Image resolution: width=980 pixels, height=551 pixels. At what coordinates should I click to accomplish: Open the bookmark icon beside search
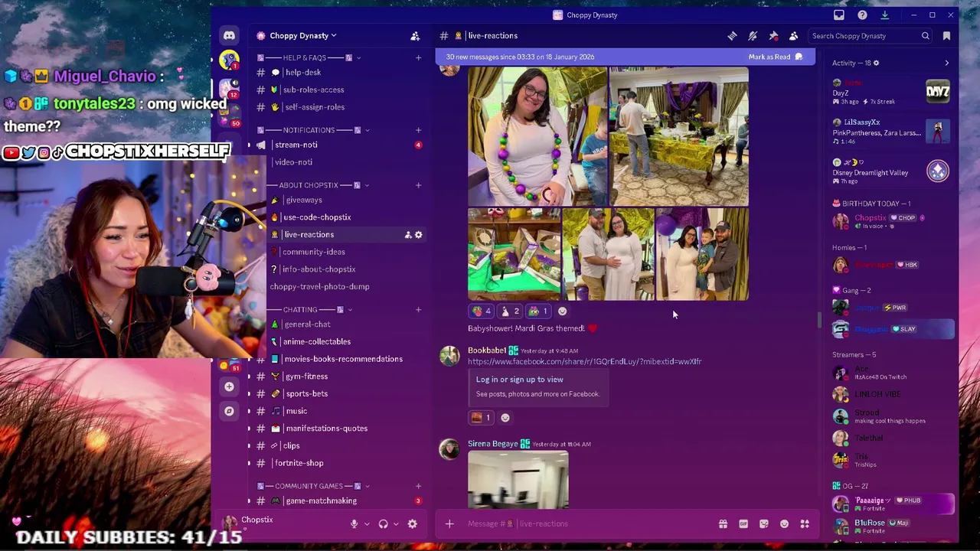[x=946, y=36]
